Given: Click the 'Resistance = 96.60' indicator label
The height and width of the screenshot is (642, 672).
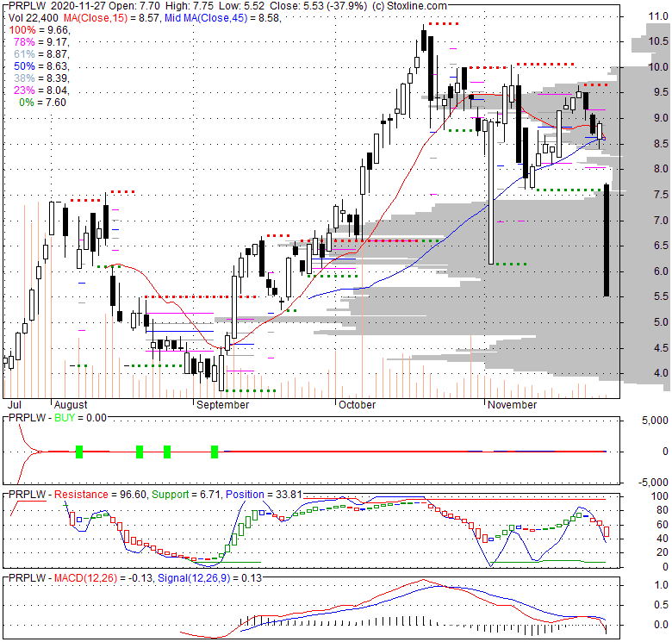Looking at the screenshot, I should coord(100,495).
